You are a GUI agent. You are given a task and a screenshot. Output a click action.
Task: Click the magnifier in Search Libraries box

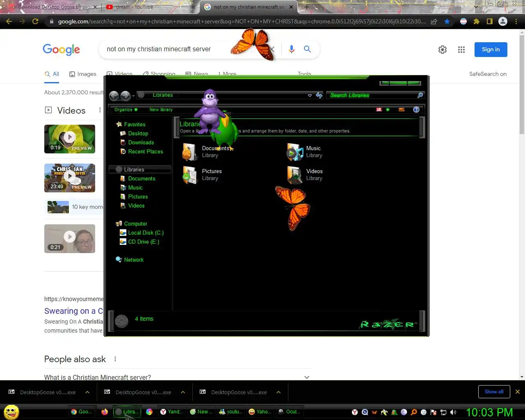pyautogui.click(x=420, y=95)
